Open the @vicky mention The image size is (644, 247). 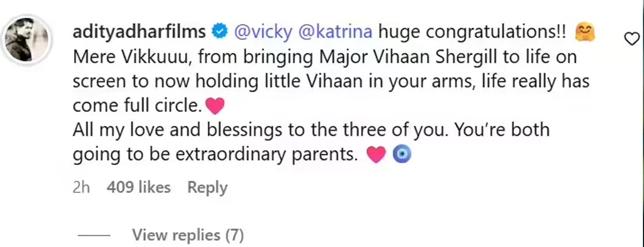[257, 32]
